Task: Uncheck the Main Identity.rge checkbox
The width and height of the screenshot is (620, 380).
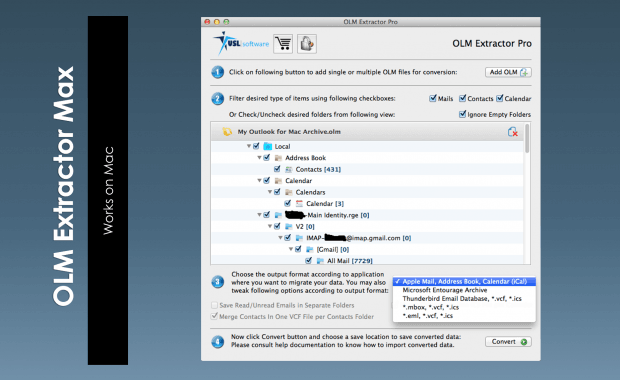Action: [267, 215]
